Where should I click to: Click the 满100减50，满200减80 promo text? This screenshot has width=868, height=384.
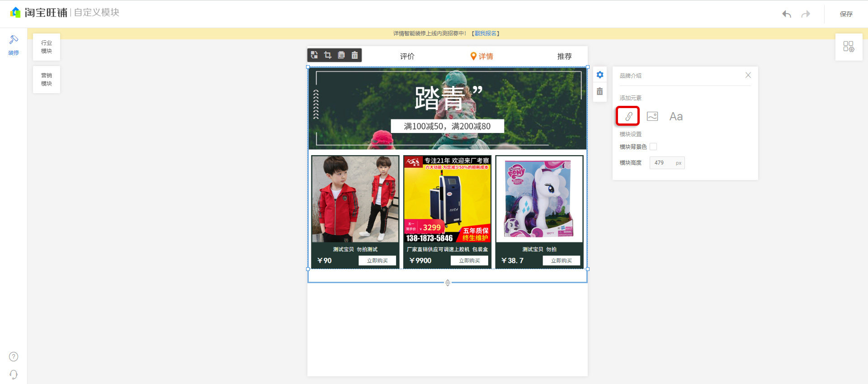click(448, 126)
